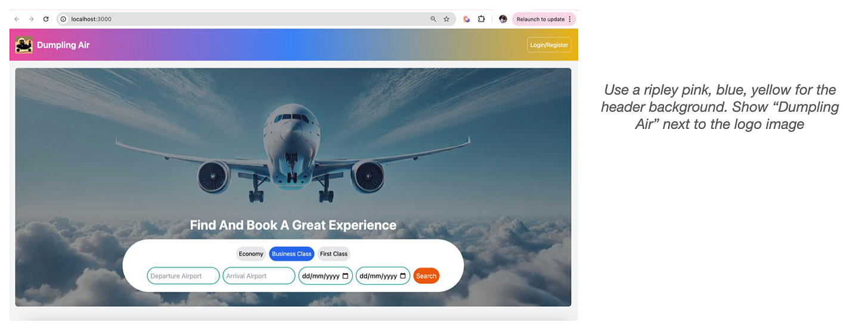The image size is (868, 336).
Task: Click the site info icon in the address bar
Action: point(63,19)
